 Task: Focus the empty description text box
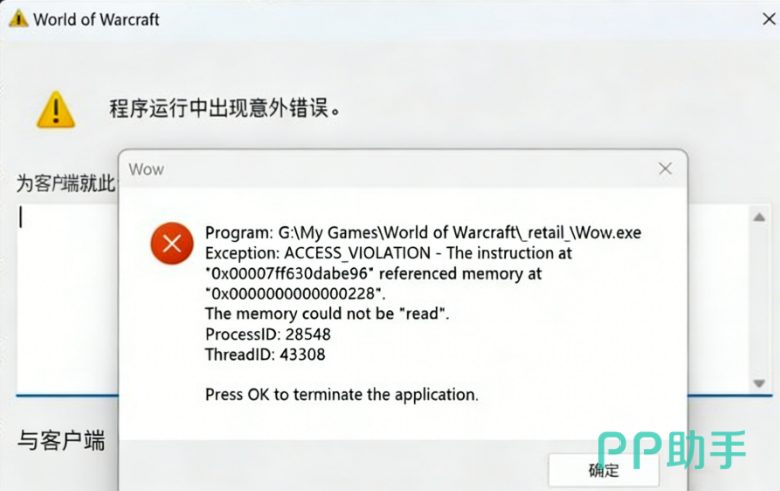tap(67, 298)
